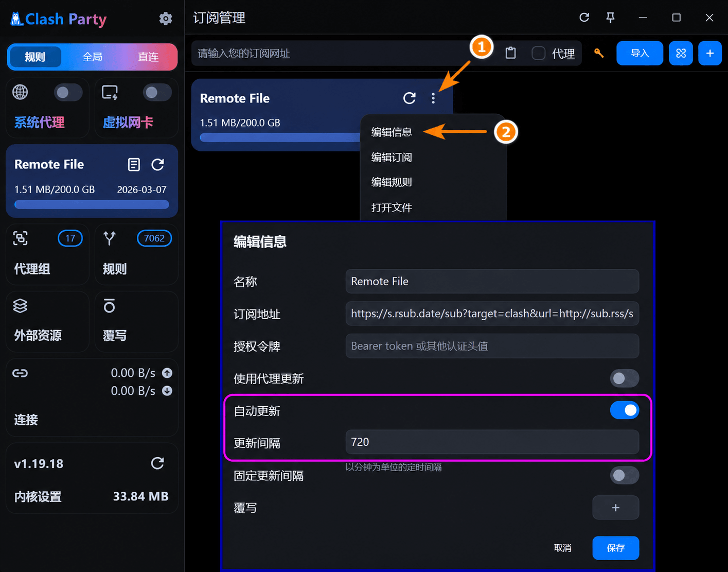Check the 代理 checkbox beside the URL field
Image resolution: width=728 pixels, height=572 pixels.
[538, 53]
